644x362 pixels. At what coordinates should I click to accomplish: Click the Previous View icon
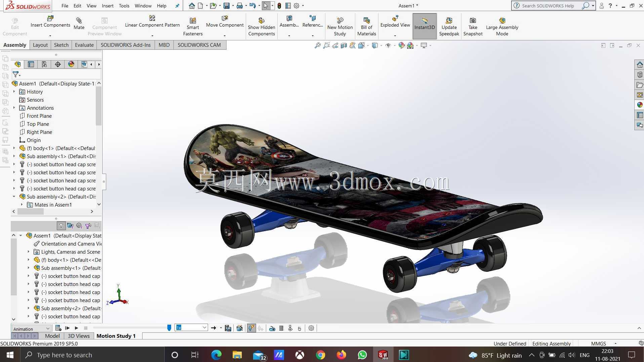[x=335, y=45]
